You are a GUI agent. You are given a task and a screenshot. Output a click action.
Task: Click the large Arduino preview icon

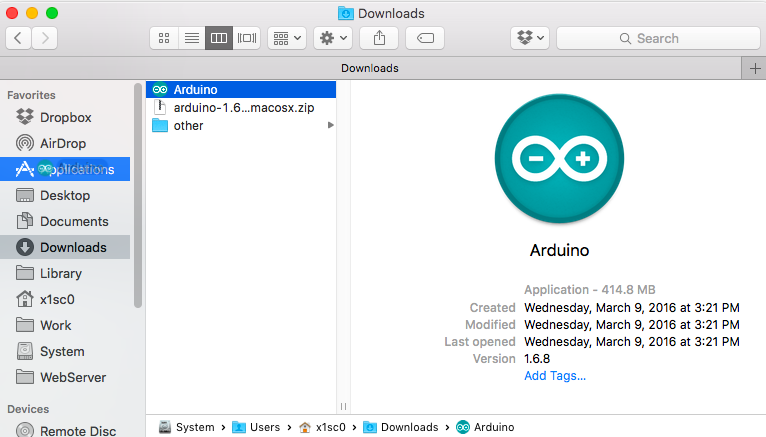pos(559,159)
